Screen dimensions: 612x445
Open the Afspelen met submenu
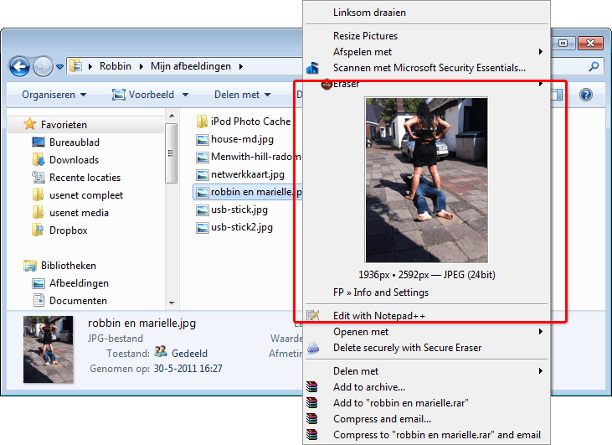[426, 52]
